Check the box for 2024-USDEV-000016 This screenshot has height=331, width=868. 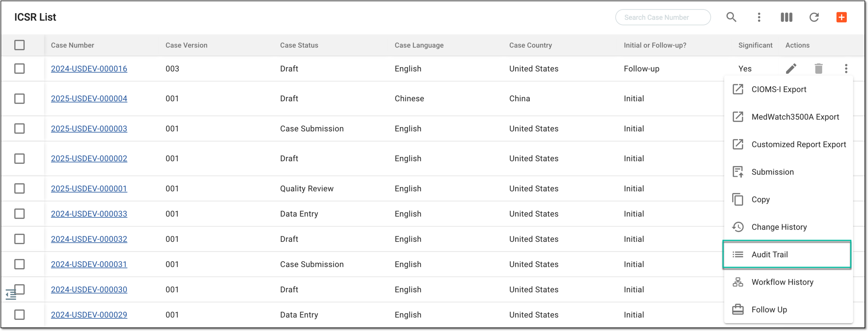pyautogui.click(x=19, y=68)
